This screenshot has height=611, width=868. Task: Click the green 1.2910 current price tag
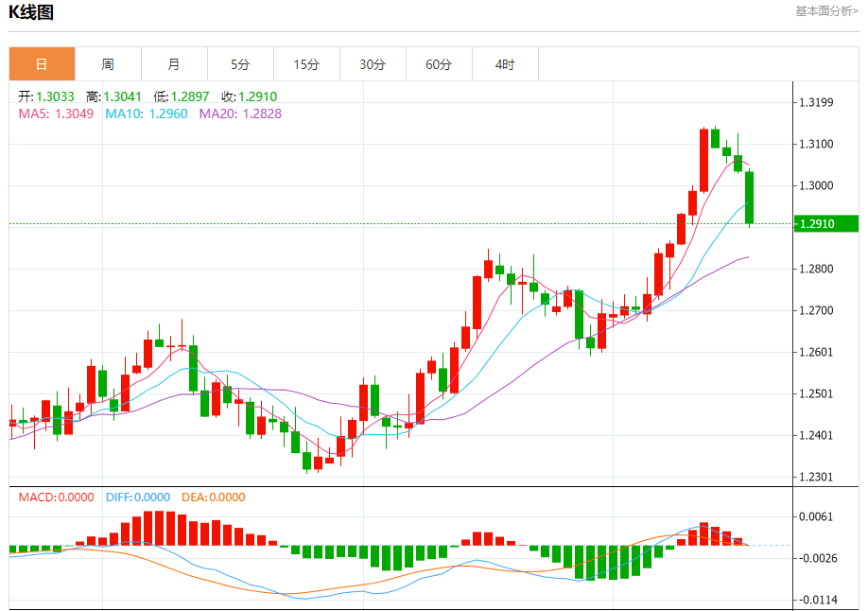pos(826,224)
